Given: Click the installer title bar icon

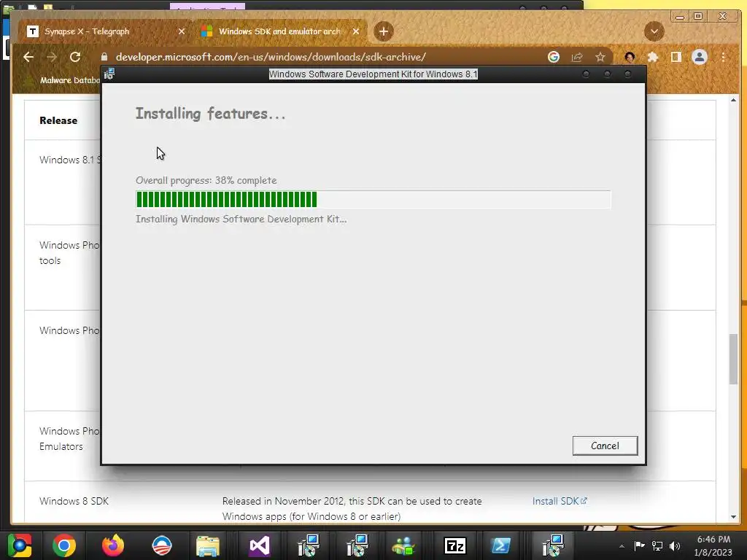Looking at the screenshot, I should coord(109,74).
